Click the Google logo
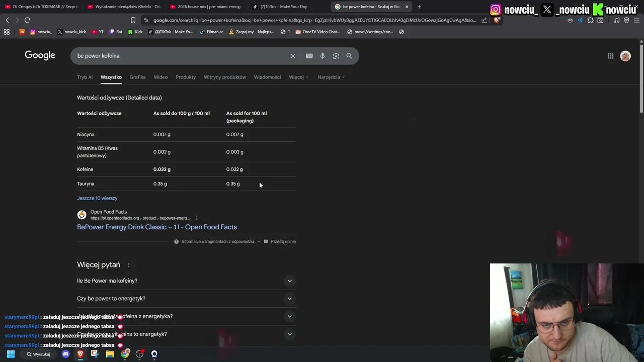 [40, 55]
